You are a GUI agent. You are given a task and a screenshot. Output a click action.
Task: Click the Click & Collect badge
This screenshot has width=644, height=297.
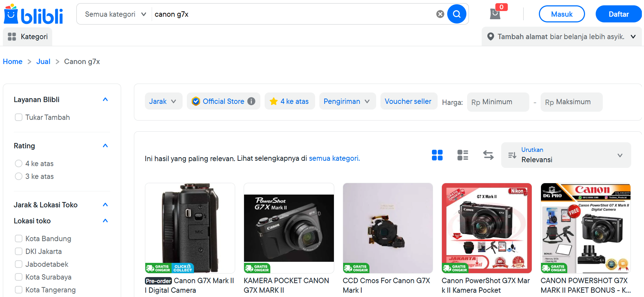183,268
